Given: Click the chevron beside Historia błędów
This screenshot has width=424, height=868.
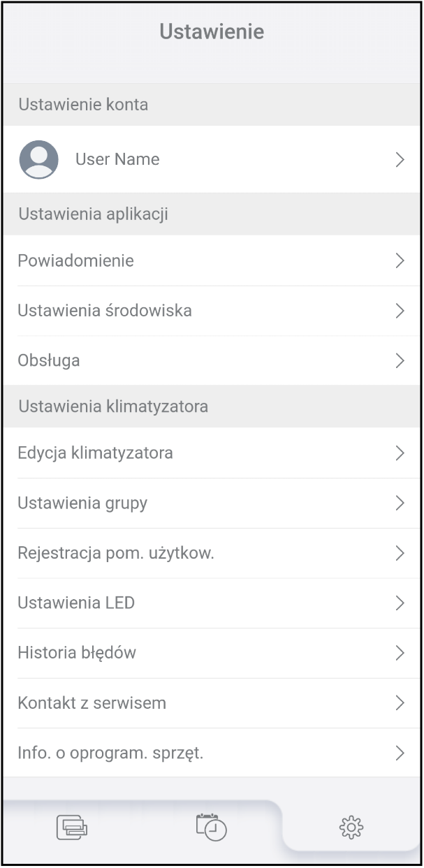Looking at the screenshot, I should tap(400, 653).
